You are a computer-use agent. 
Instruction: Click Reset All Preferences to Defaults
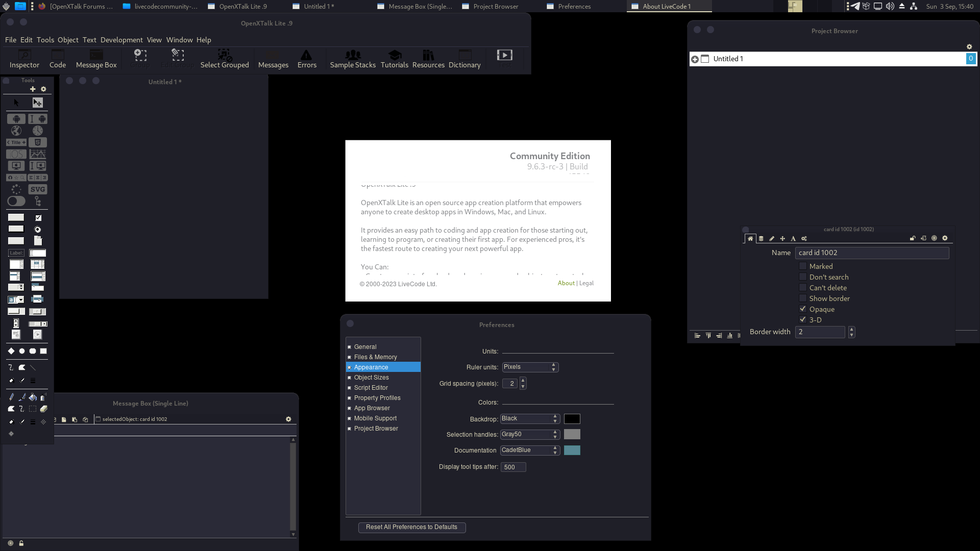412,527
